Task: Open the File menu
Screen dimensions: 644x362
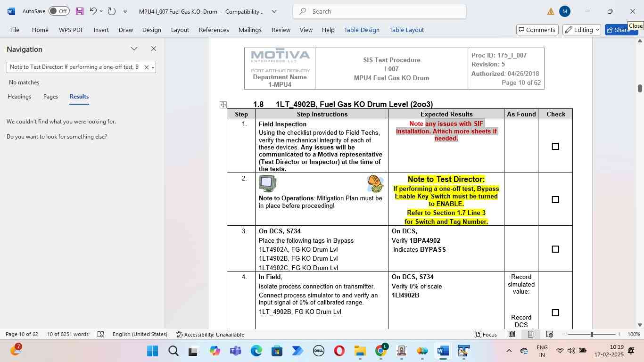Action: 15,30
